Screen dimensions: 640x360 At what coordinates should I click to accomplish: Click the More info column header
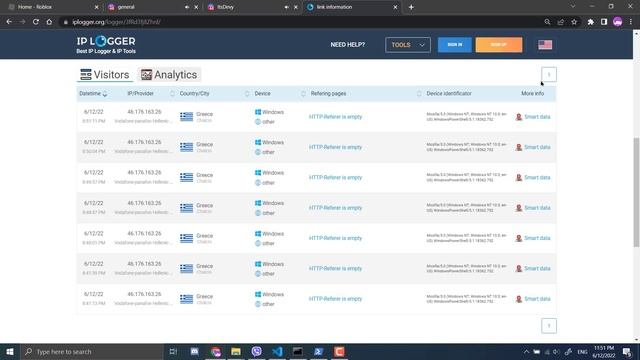coord(532,93)
